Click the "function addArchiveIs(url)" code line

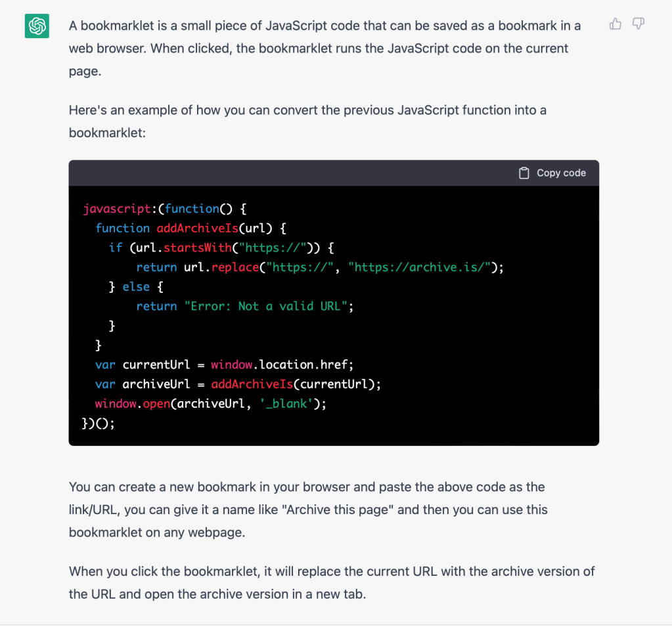coord(191,228)
